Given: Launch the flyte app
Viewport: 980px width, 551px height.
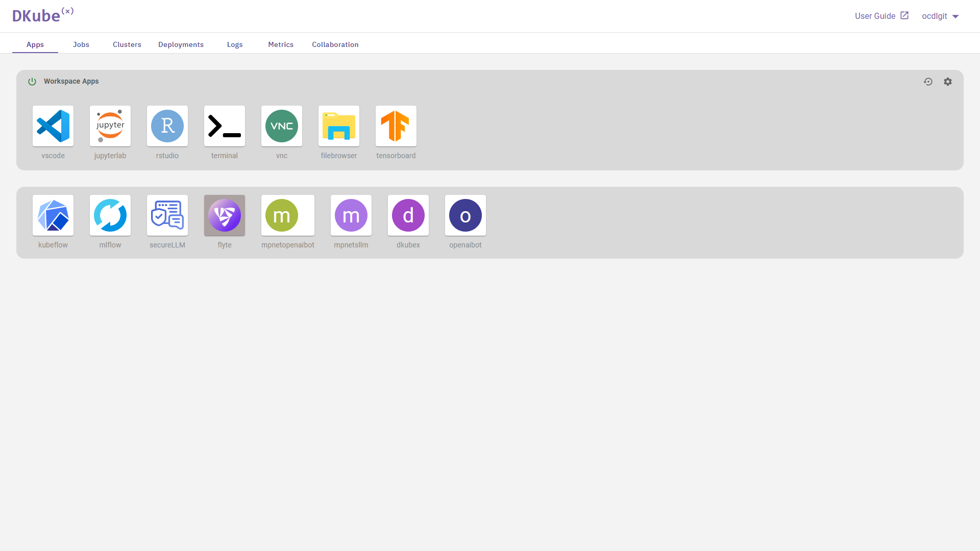Looking at the screenshot, I should point(225,215).
